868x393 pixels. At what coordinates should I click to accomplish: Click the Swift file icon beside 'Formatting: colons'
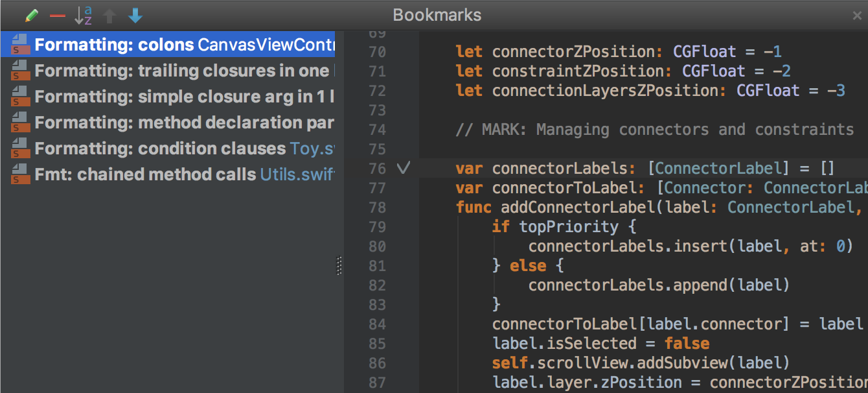click(21, 45)
